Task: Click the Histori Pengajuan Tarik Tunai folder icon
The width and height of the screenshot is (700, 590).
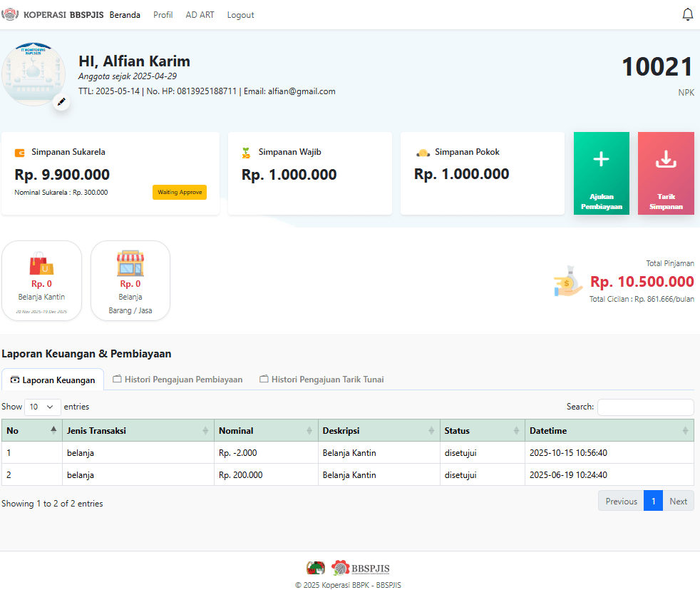Action: [264, 379]
